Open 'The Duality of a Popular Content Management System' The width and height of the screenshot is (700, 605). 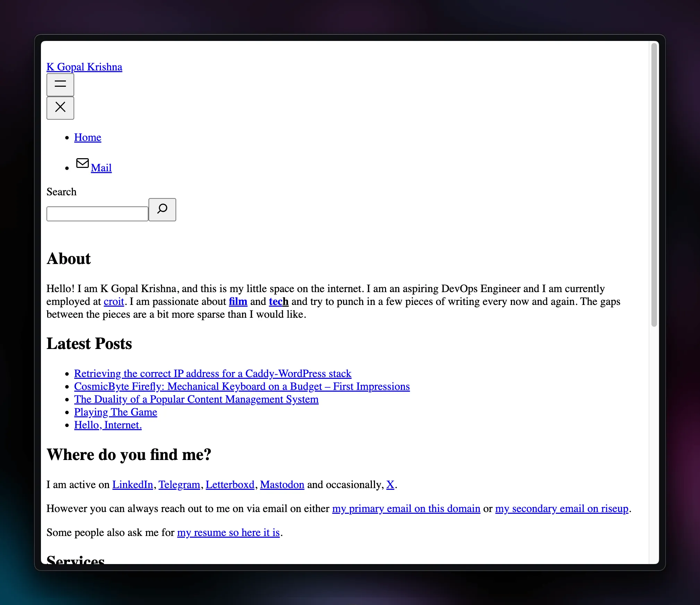point(196,399)
